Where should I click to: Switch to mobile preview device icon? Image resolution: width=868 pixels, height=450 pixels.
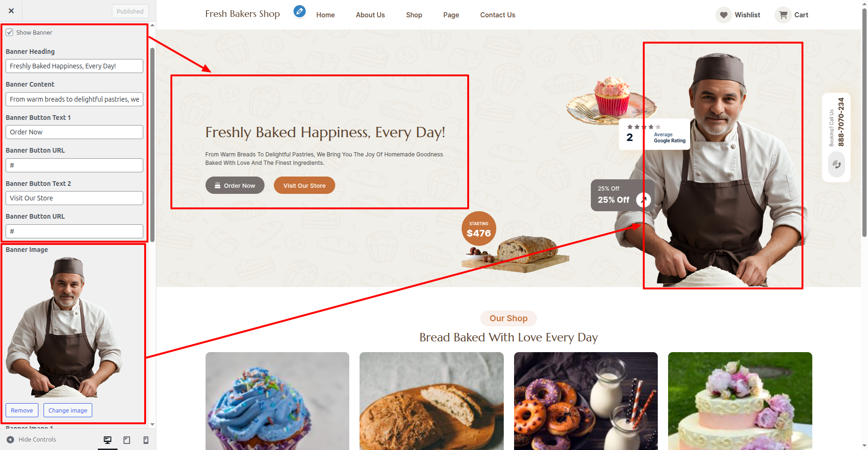tap(146, 440)
